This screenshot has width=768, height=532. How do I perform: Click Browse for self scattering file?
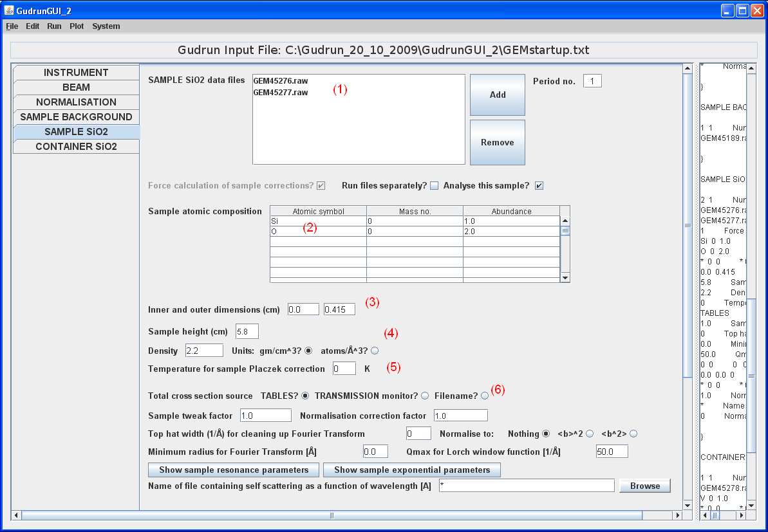pos(644,486)
